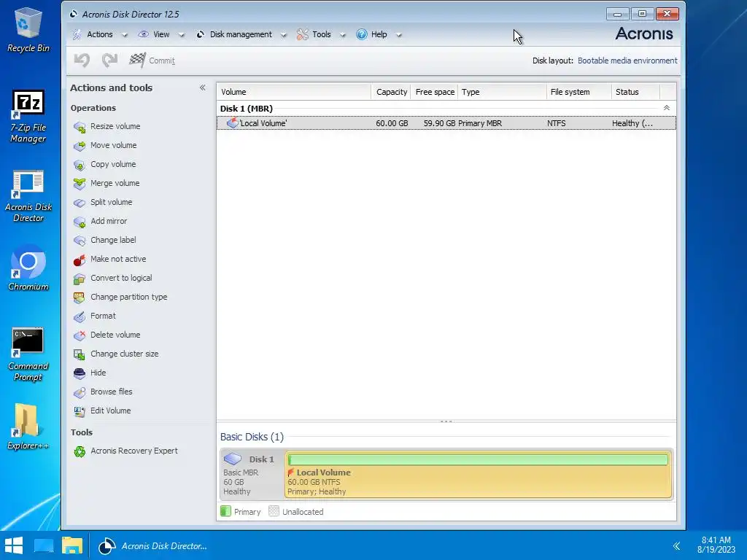Sort by the Volume column header
Viewport: 747px width, 560px height.
pyautogui.click(x=294, y=92)
